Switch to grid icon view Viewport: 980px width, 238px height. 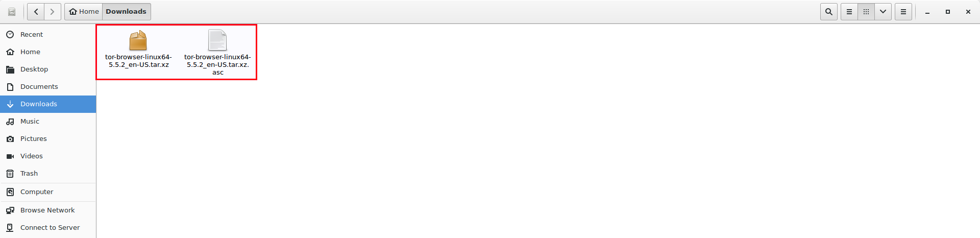pyautogui.click(x=866, y=12)
